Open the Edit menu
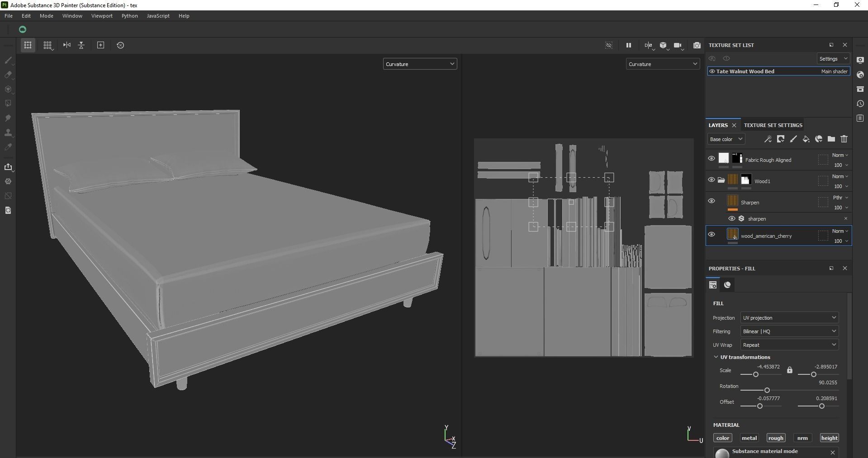 point(26,16)
